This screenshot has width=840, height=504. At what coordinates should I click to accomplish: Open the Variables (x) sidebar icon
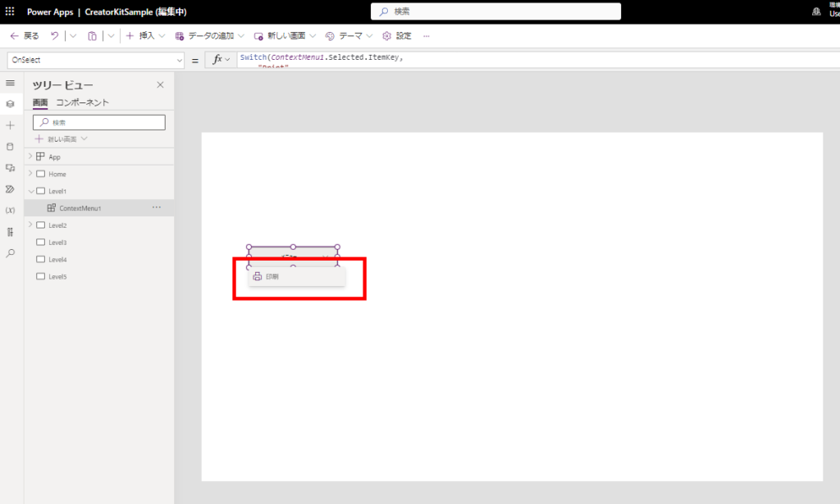pyautogui.click(x=10, y=211)
